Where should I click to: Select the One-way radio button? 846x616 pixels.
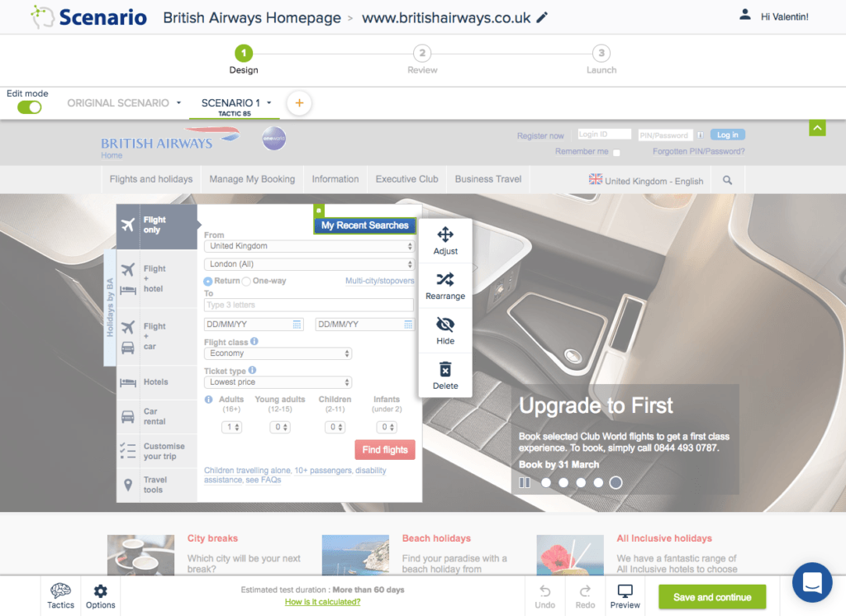246,281
